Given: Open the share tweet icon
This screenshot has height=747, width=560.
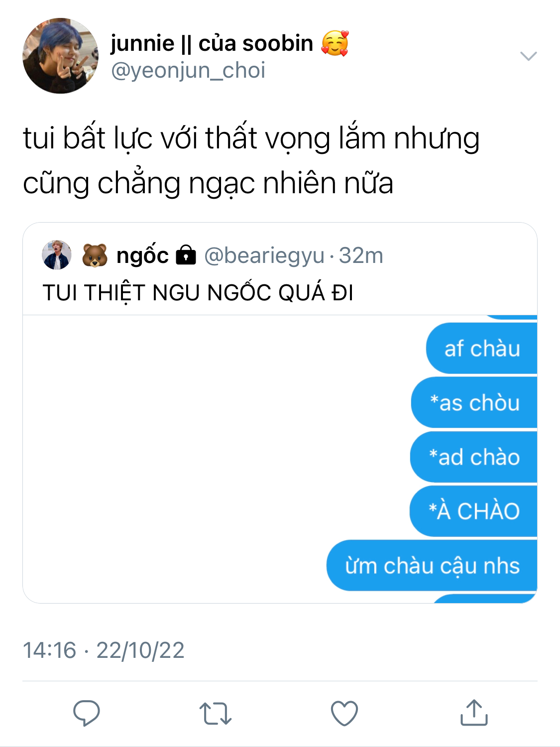Looking at the screenshot, I should click(474, 712).
